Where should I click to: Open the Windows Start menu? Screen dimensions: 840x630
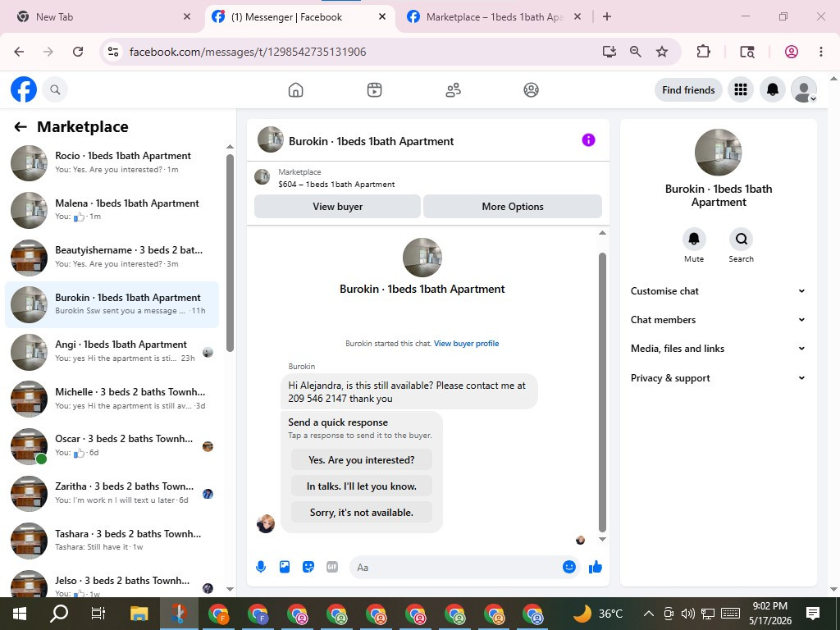click(x=20, y=614)
